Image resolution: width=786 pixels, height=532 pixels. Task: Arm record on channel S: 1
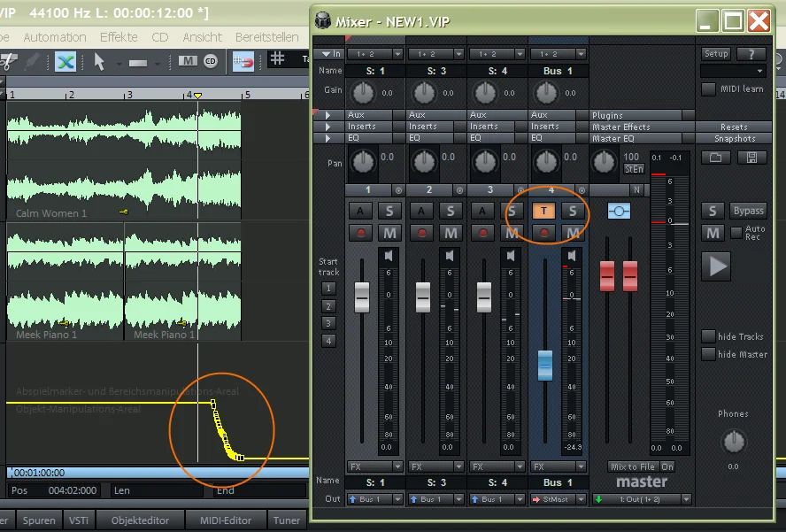pos(360,233)
